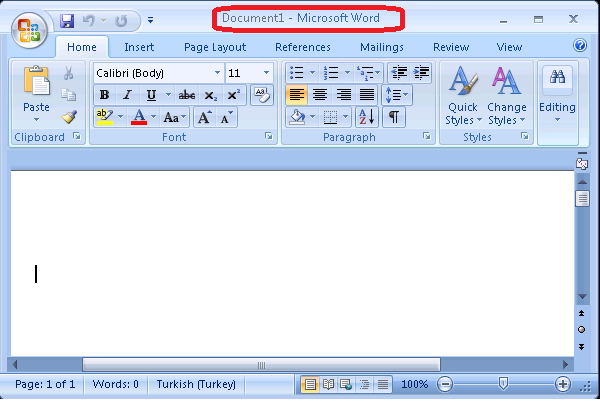This screenshot has height=401, width=600.
Task: Click Turkish (Turkey) language in status bar
Action: tap(196, 384)
